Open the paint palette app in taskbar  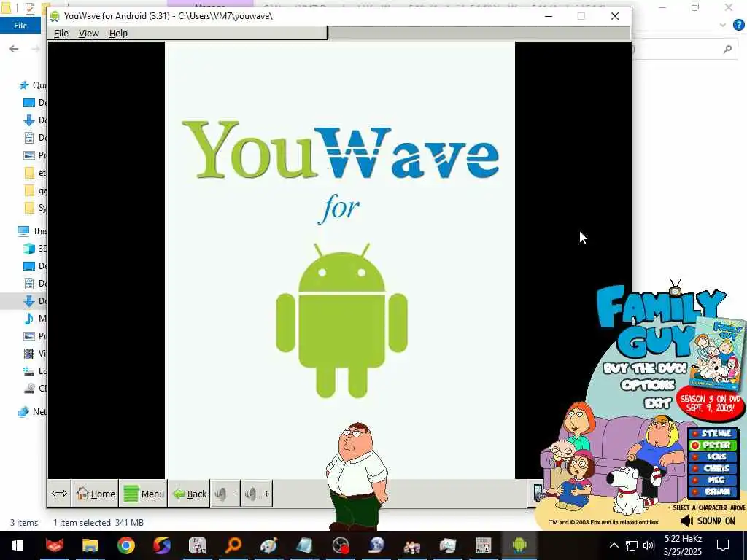coord(269,545)
